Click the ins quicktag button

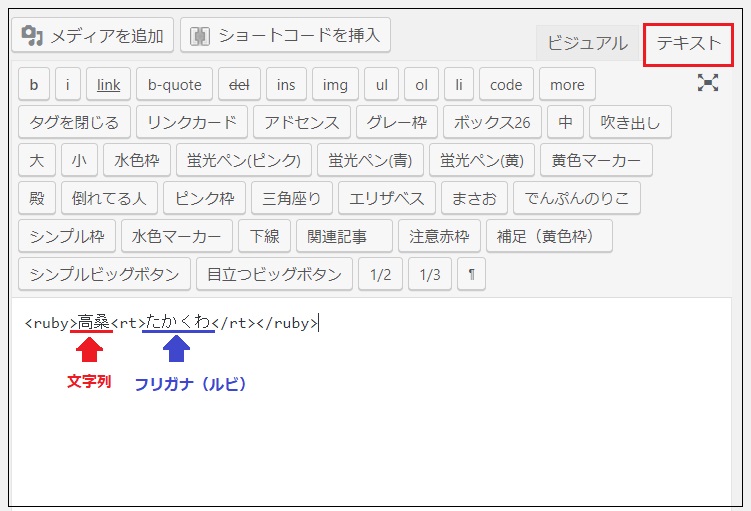point(286,84)
